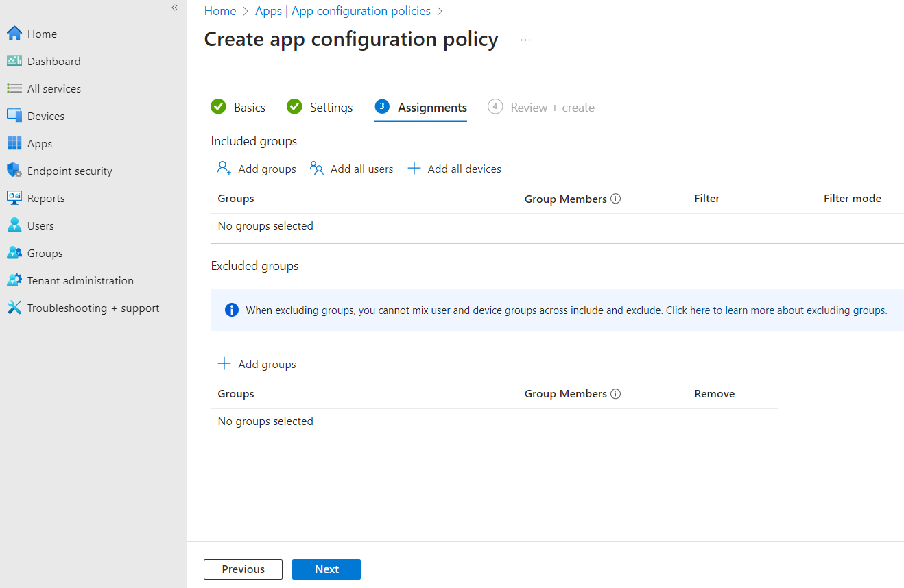Click the people icon of Add all users
The height and width of the screenshot is (588, 904).
pos(316,168)
